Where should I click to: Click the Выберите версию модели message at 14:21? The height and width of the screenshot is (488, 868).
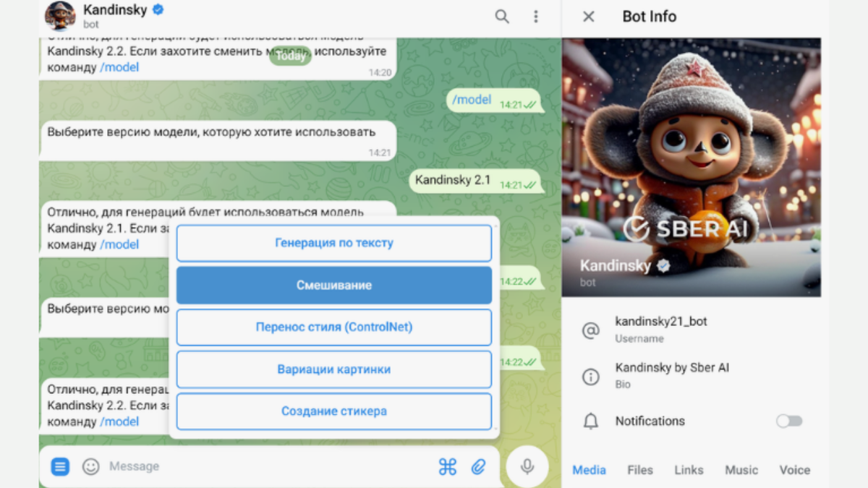tap(218, 140)
